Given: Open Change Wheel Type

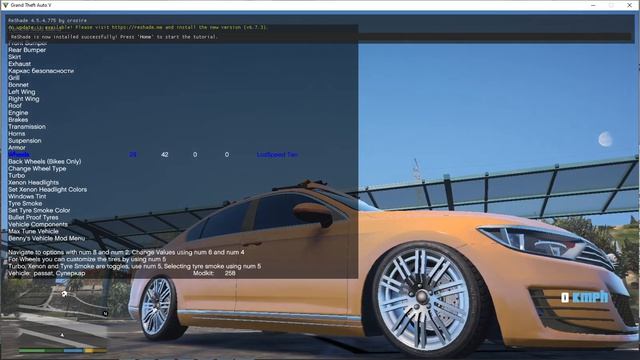Looking at the screenshot, I should click(37, 168).
